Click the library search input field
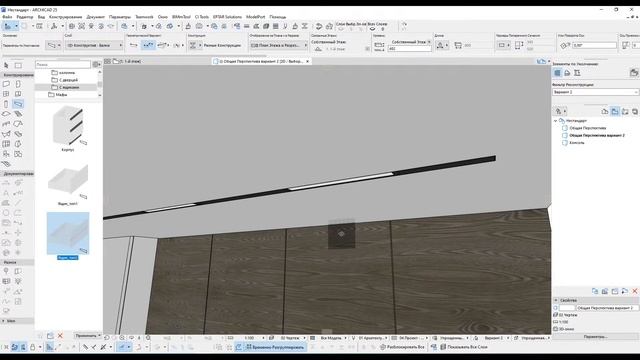Image resolution: width=640 pixels, height=360 pixels. tap(63, 64)
